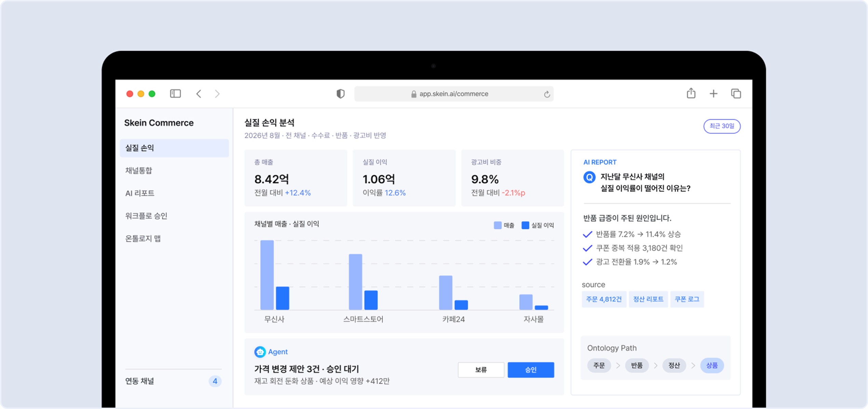868x409 pixels.
Task: Select 주문 in the Ontology Path
Action: [599, 365]
